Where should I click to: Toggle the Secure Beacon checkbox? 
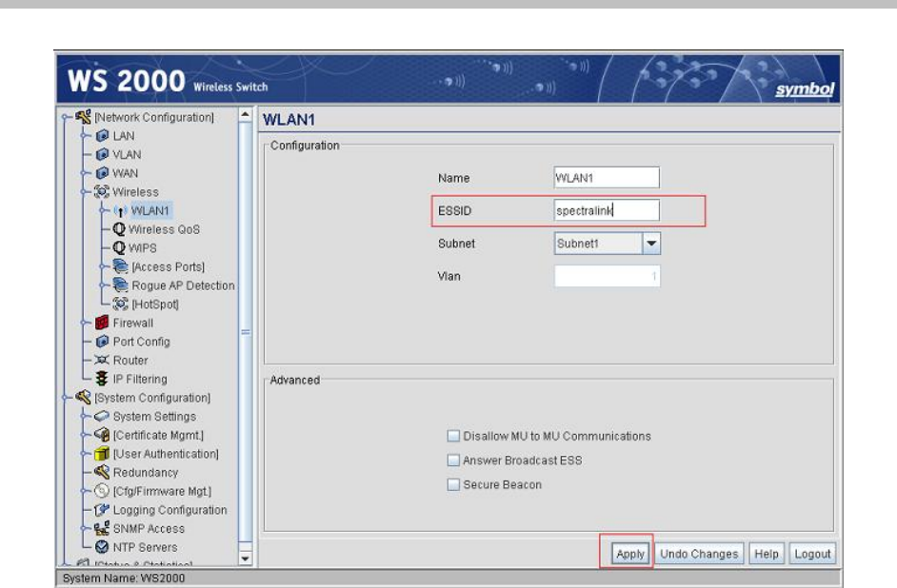tap(453, 484)
